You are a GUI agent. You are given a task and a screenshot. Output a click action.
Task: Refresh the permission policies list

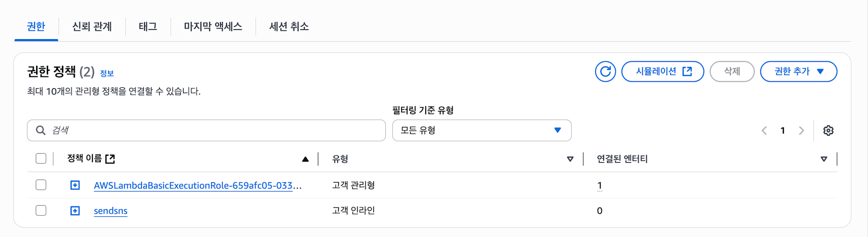click(x=605, y=71)
